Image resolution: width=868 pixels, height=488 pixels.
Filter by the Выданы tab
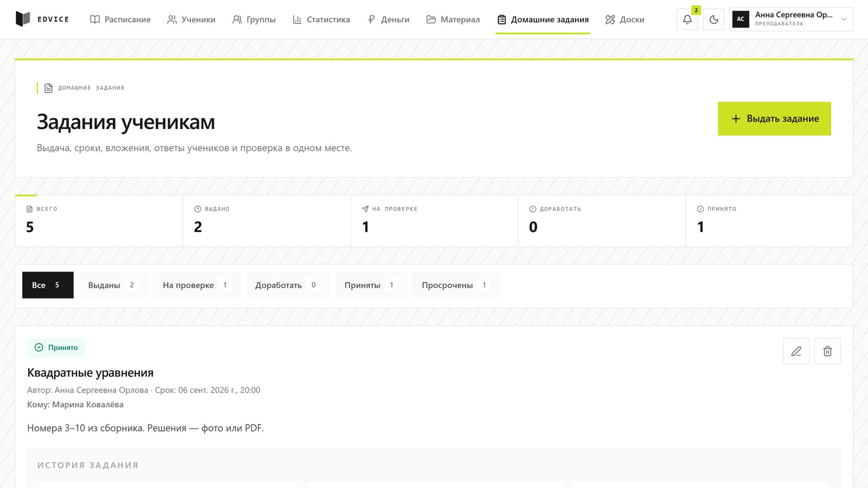pyautogui.click(x=113, y=285)
